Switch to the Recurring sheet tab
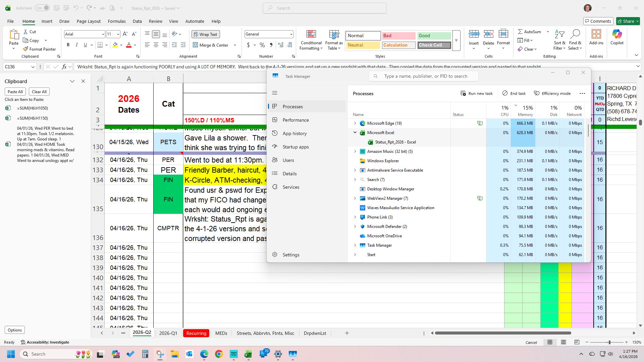The width and height of the screenshot is (644, 362). 196,333
